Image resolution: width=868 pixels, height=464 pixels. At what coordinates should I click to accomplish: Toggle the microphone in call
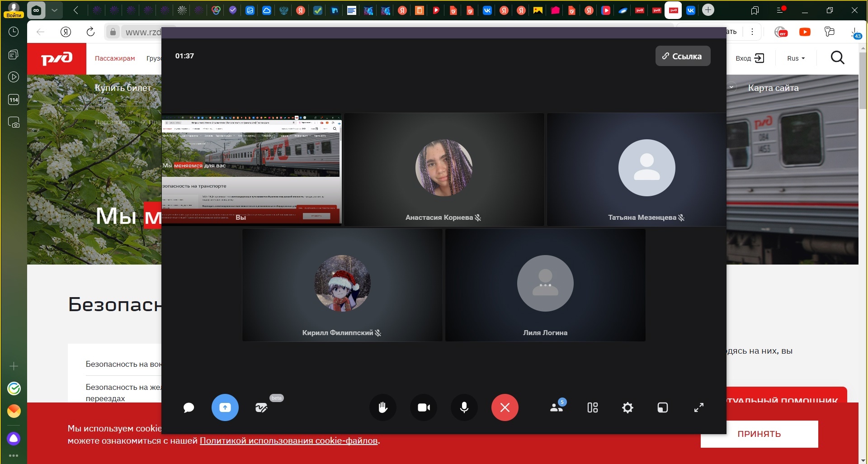pos(464,407)
